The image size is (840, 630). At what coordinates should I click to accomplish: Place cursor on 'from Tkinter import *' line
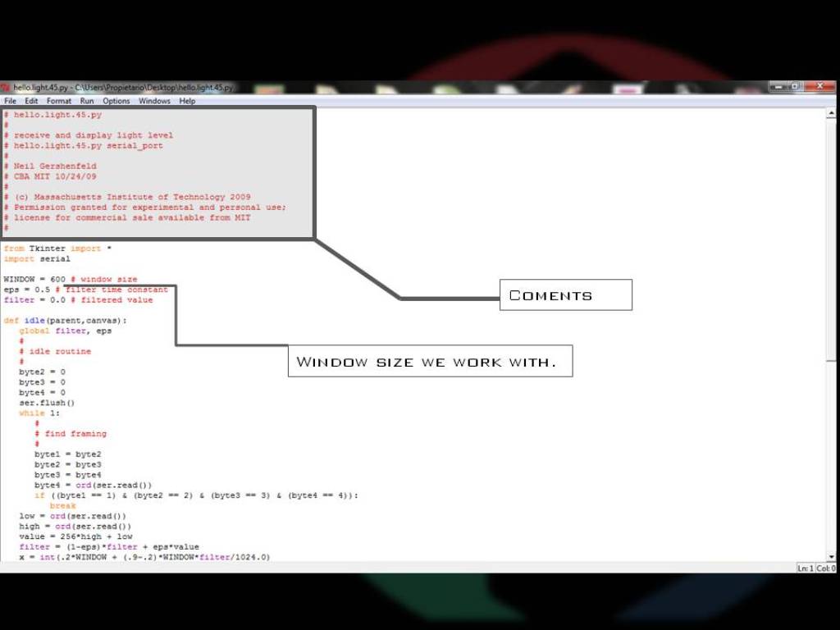[x=57, y=249]
